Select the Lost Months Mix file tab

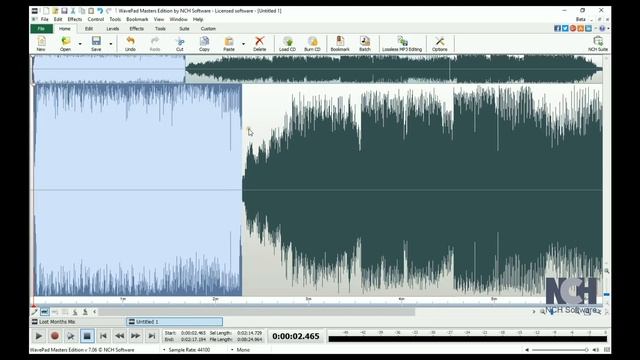tap(78, 322)
